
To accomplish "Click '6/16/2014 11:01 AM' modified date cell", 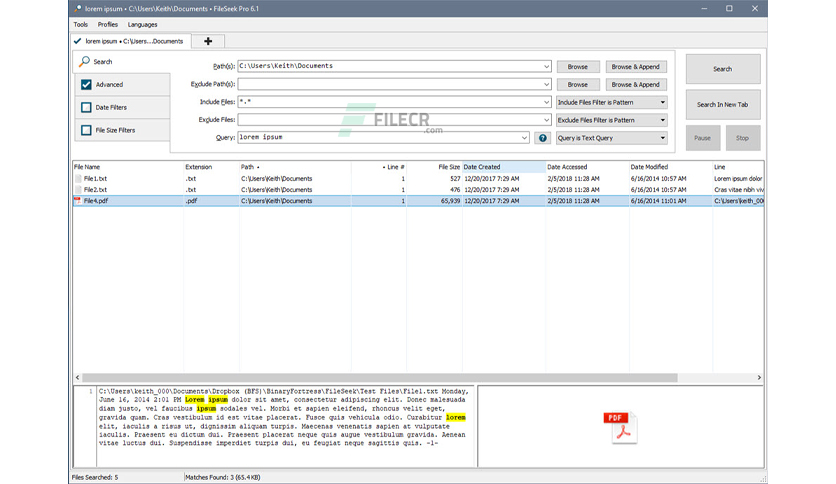I will (x=658, y=201).
